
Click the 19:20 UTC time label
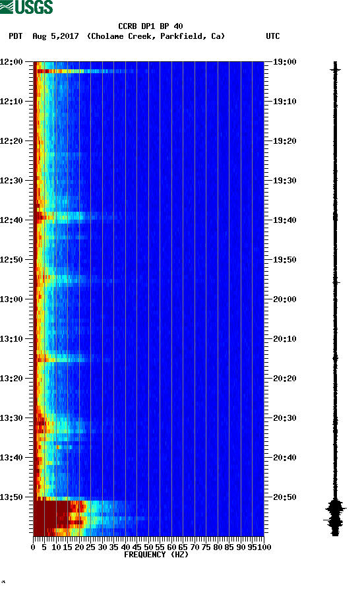click(284, 141)
